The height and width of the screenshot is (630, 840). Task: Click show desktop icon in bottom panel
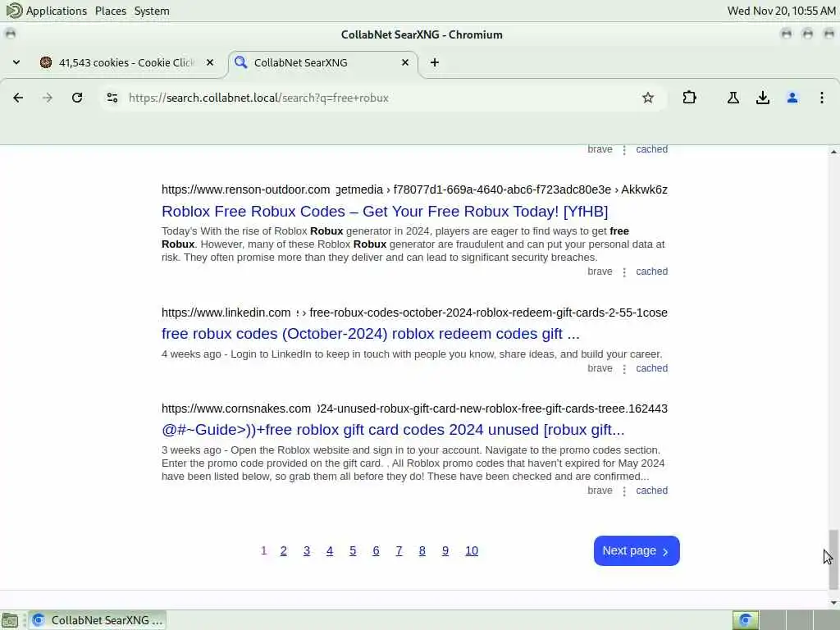pyautogui.click(x=10, y=620)
